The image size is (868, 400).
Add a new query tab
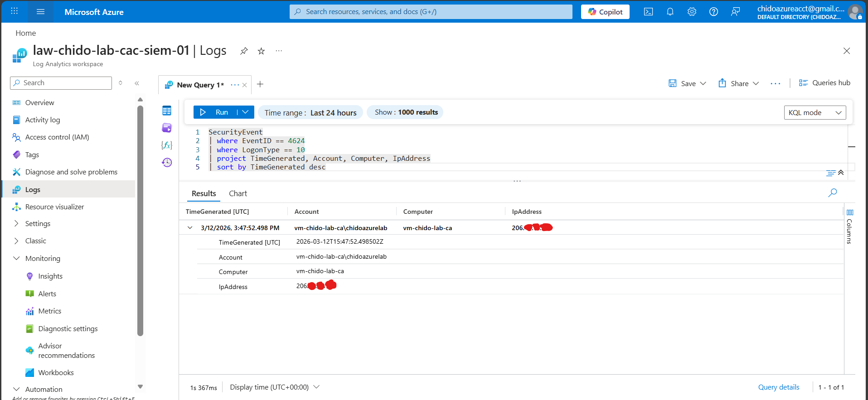point(260,84)
